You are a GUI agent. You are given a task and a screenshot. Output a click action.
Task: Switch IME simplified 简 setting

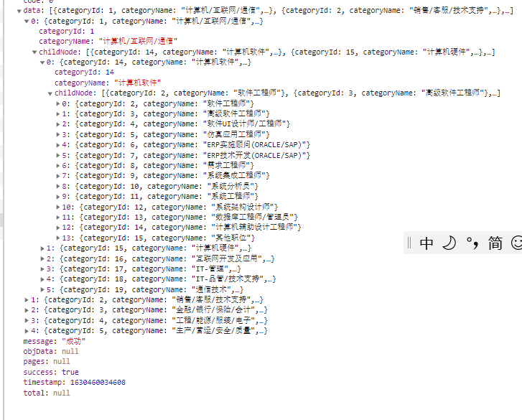coord(495,243)
